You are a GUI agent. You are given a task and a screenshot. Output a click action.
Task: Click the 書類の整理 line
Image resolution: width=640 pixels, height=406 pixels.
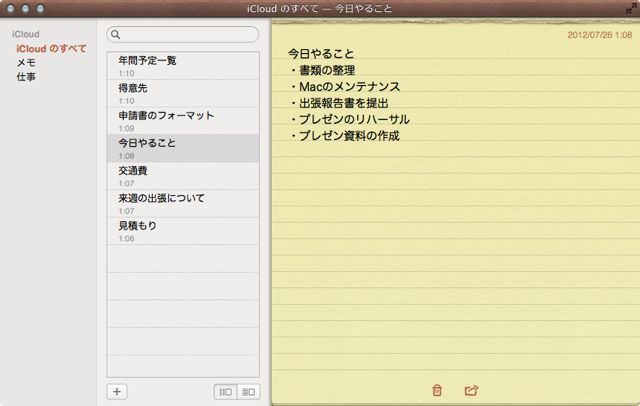[x=322, y=70]
